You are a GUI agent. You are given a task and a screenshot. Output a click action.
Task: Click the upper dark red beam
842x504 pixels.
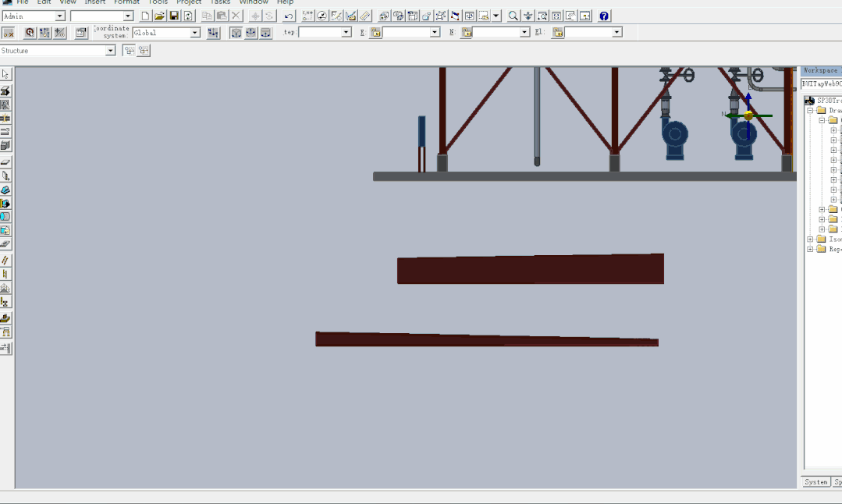pos(531,269)
